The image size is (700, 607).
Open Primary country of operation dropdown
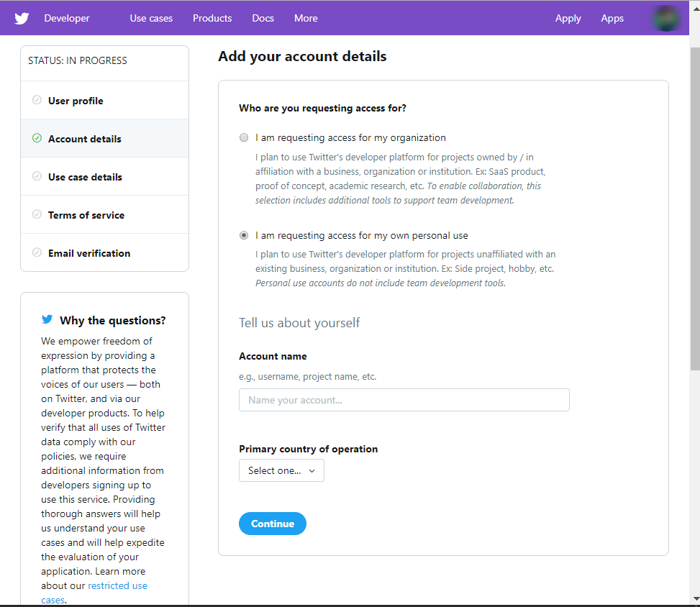[x=281, y=470]
